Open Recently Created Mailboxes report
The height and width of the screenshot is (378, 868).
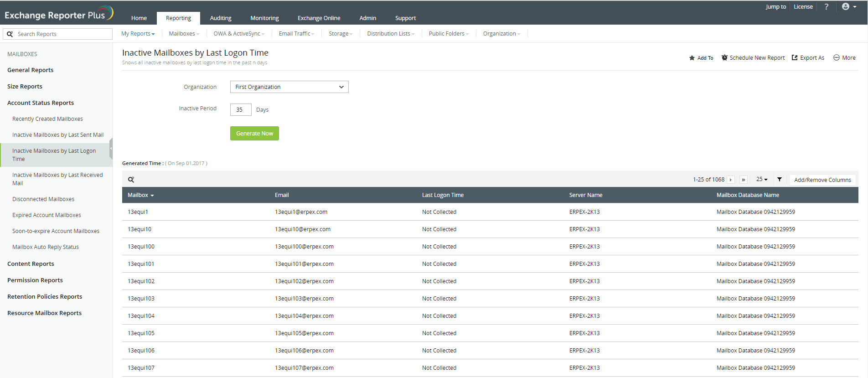[x=47, y=119]
